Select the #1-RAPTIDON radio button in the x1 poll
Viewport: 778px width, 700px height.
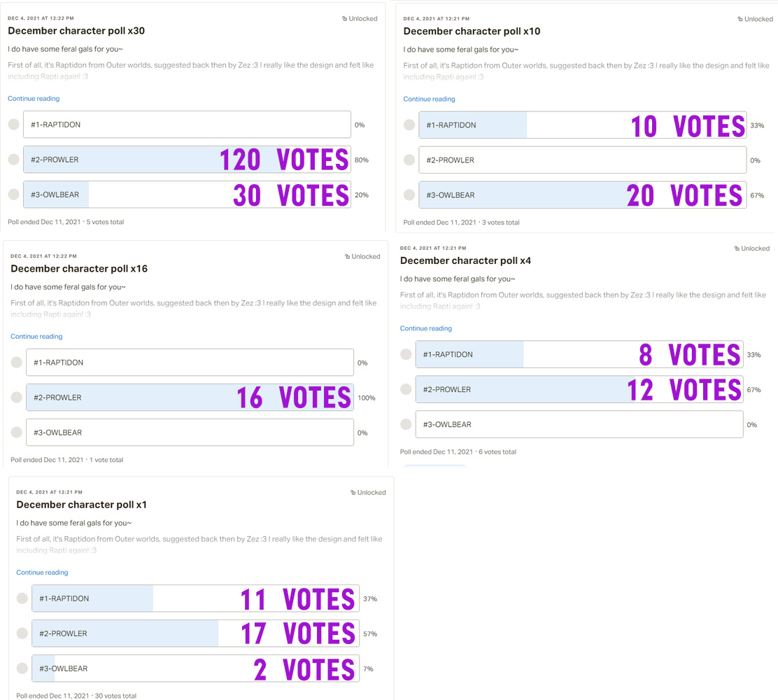tap(22, 598)
